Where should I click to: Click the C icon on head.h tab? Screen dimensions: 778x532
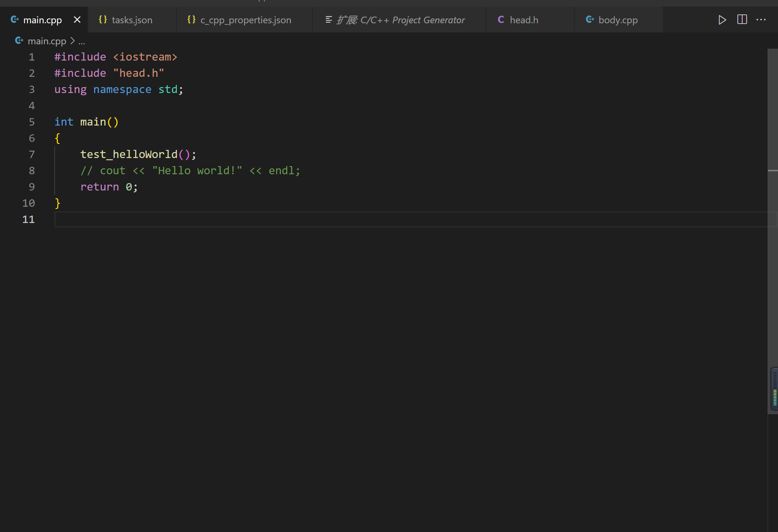point(501,20)
